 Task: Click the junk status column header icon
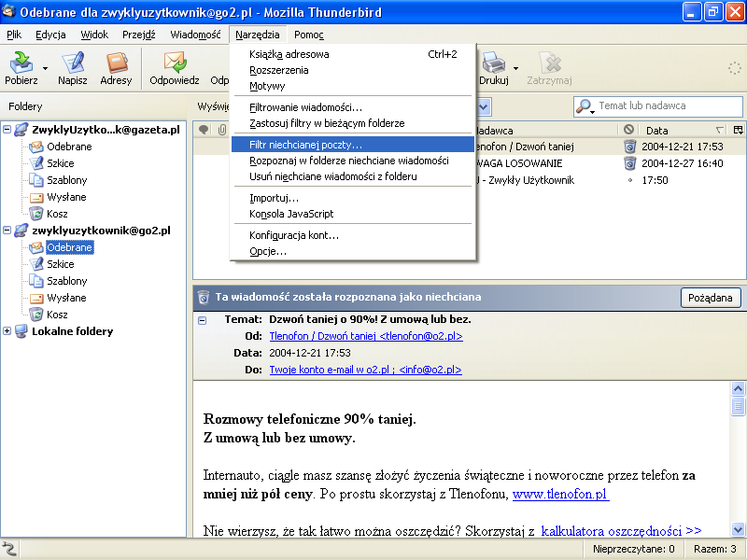(628, 130)
